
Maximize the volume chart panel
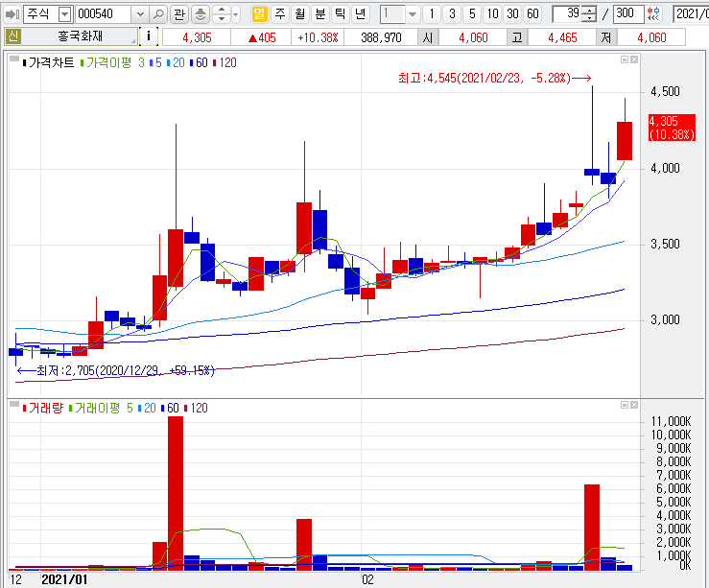coord(625,405)
